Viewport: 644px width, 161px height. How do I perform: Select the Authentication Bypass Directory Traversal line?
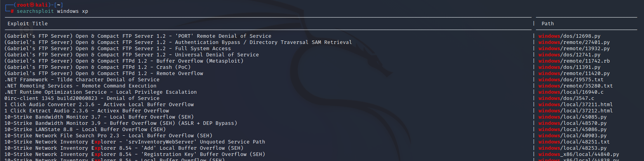[178, 42]
